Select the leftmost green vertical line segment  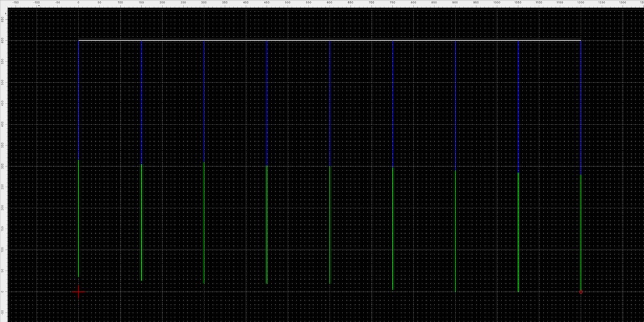(x=79, y=218)
